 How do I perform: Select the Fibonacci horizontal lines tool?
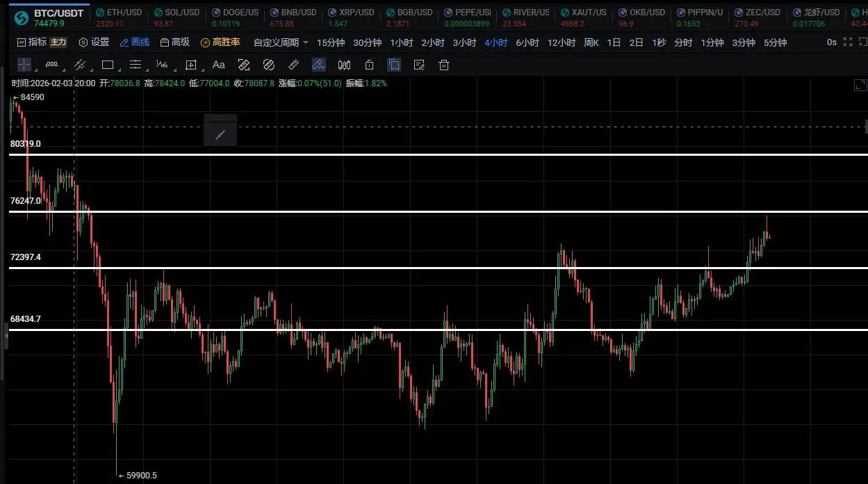click(x=136, y=65)
